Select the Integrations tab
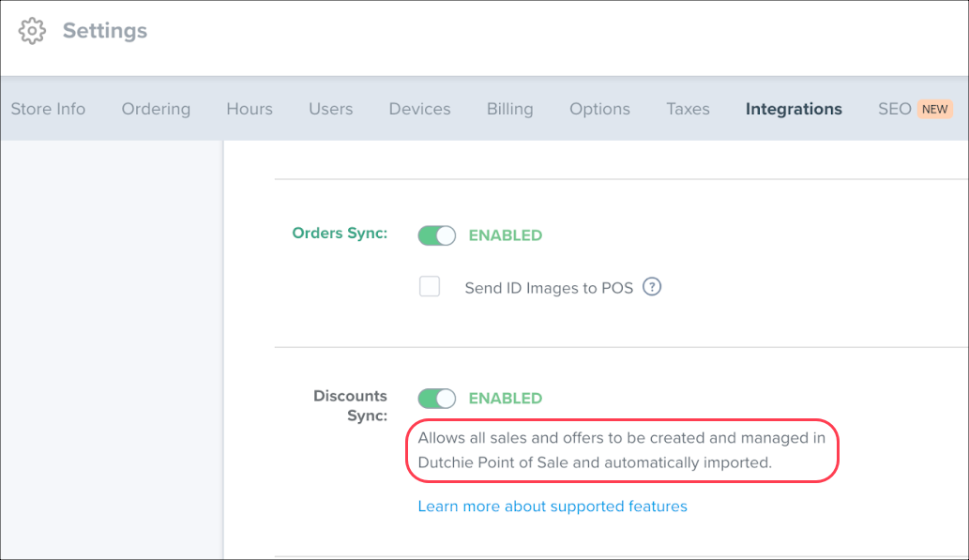 794,109
